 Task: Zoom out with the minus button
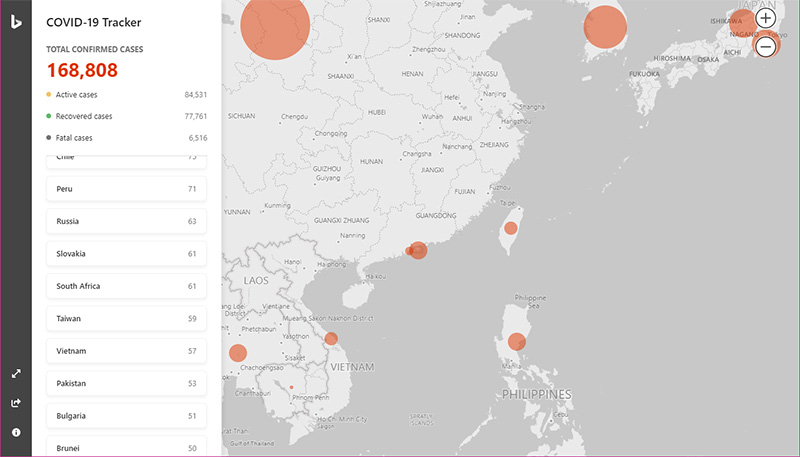pyautogui.click(x=765, y=46)
